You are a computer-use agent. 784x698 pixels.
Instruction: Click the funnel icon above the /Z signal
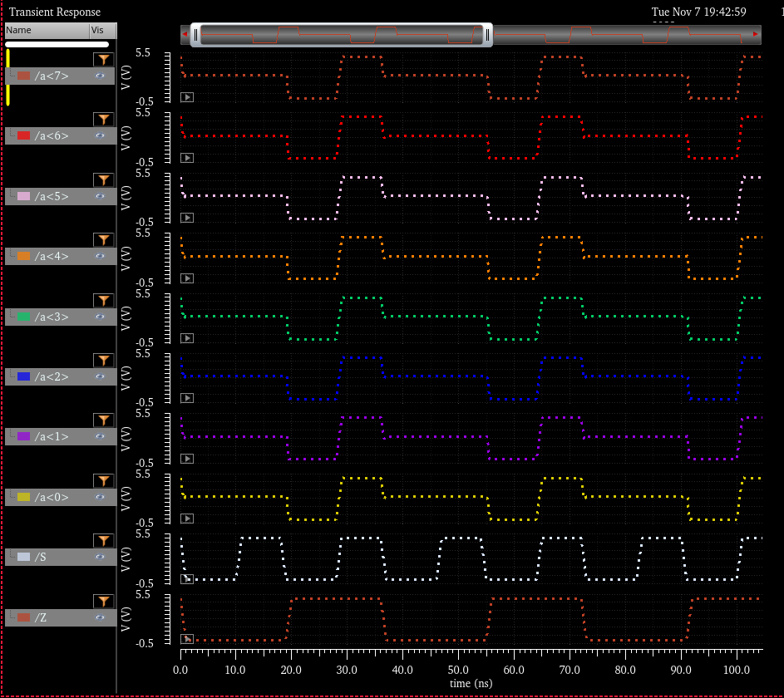coord(102,601)
